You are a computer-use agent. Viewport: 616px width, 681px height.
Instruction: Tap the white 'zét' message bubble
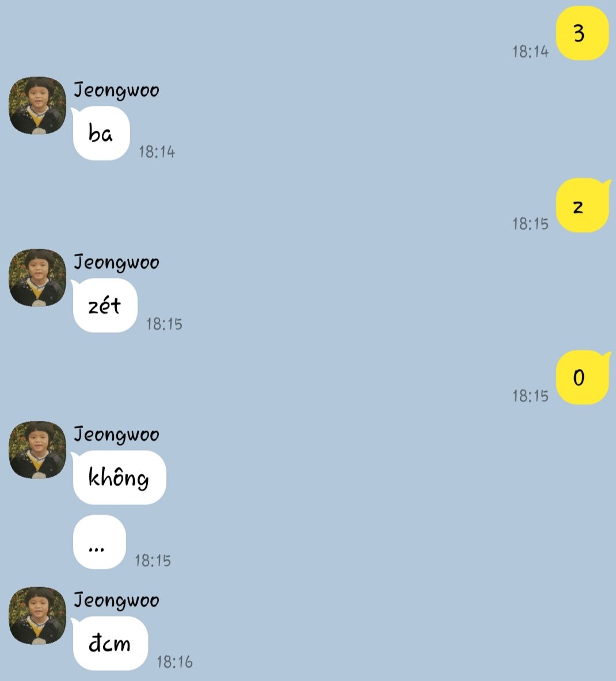coord(104,305)
